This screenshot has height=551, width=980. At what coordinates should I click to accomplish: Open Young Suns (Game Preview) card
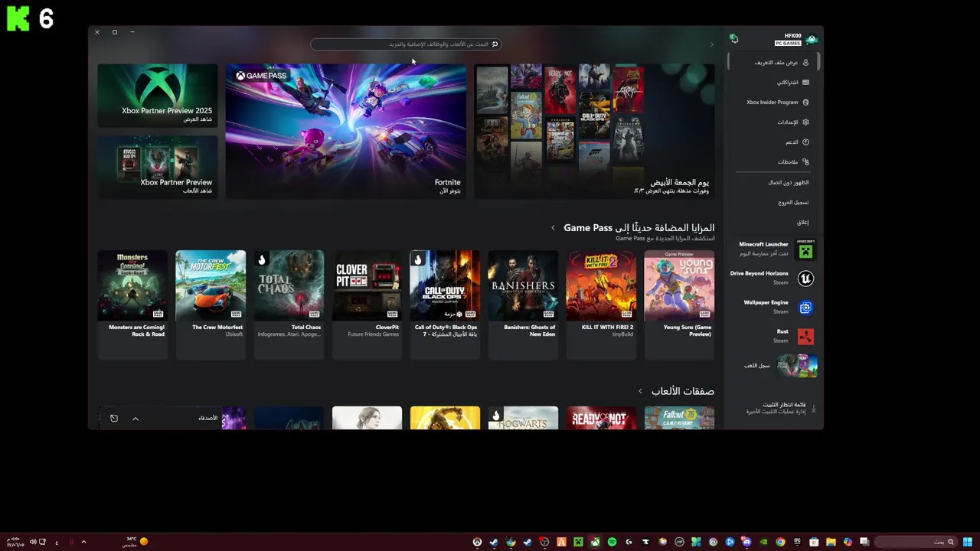pos(679,304)
